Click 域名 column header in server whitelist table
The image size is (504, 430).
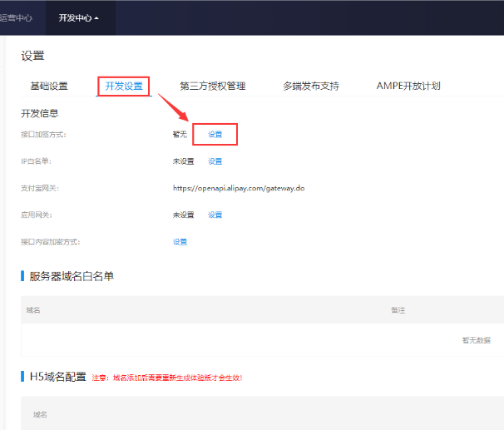[x=33, y=310]
